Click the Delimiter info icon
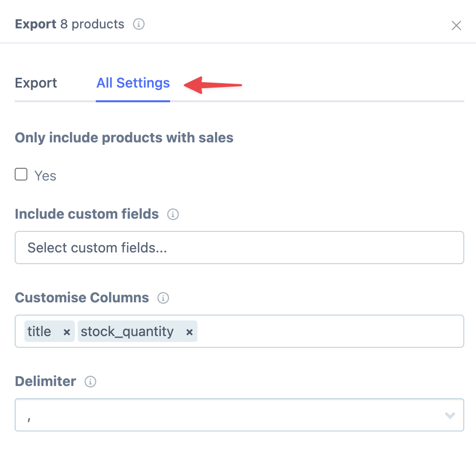Viewport: 476px width, 454px height. pyautogui.click(x=90, y=382)
